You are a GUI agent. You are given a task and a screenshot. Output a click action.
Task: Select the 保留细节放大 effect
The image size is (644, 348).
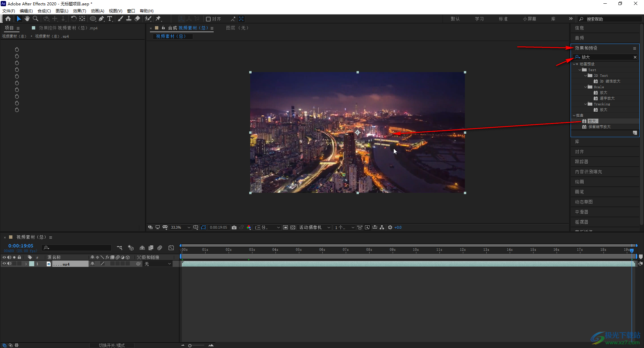pyautogui.click(x=599, y=127)
